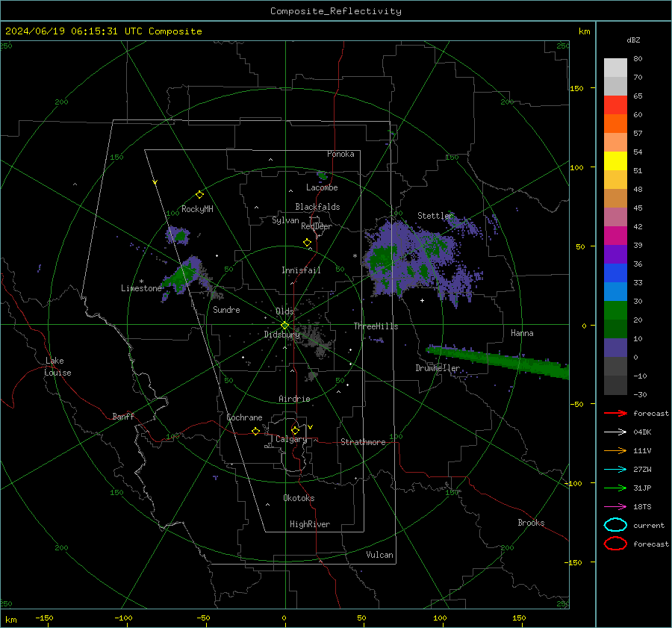Screen dimensions: 672x628
Task: Click the Banff label
Action: point(123,416)
